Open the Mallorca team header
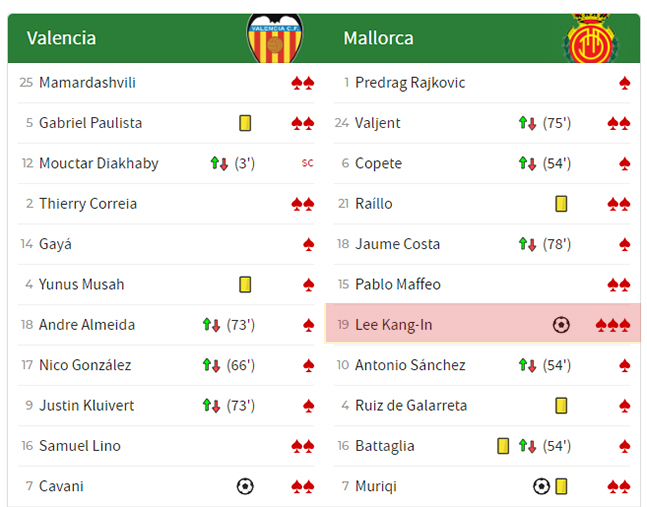647x507 pixels. (x=378, y=38)
